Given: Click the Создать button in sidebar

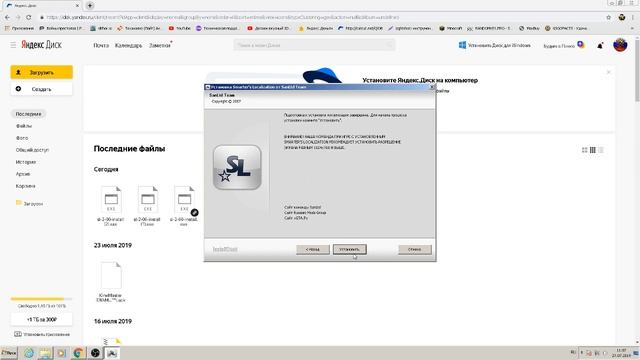Looking at the screenshot, I should coord(42,89).
